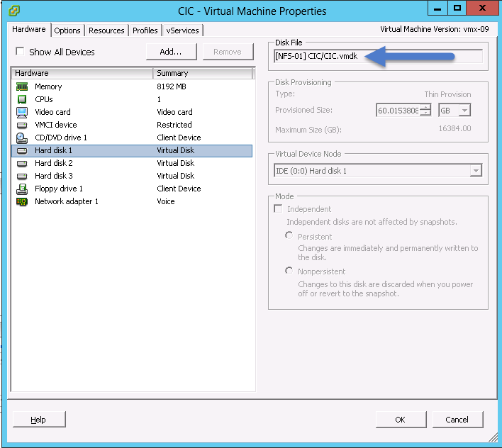The height and width of the screenshot is (448, 502).
Task: Open the GB size unit dropdown
Action: tap(464, 111)
